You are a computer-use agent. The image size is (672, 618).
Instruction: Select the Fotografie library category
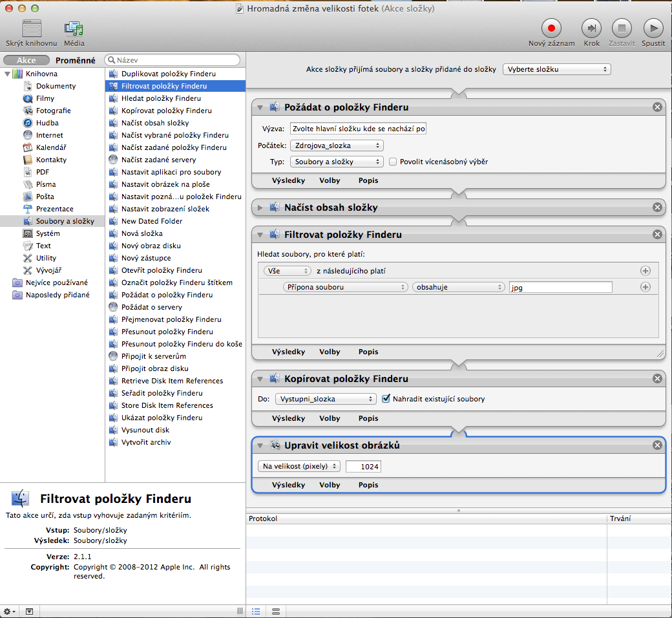click(54, 111)
